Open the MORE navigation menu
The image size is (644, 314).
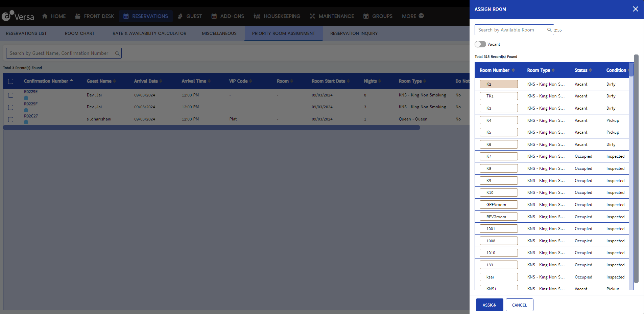pos(412,16)
